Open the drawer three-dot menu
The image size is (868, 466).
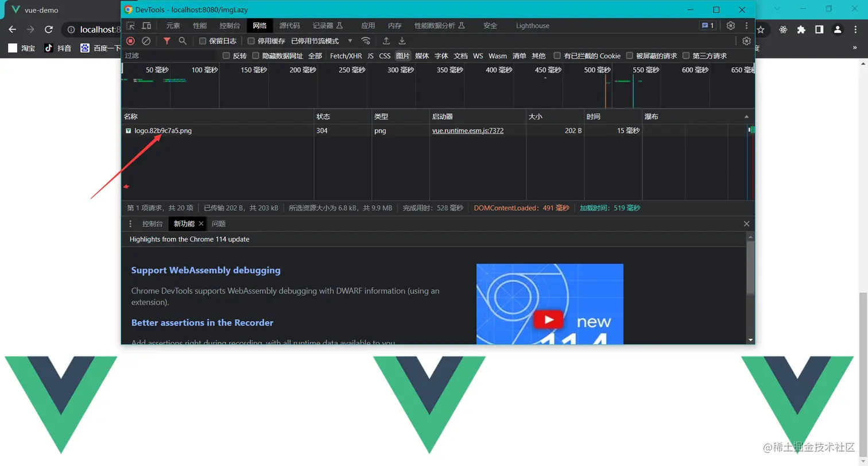[130, 224]
